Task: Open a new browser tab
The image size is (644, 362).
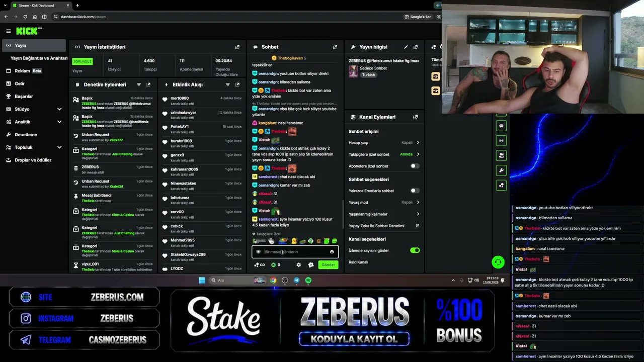Action: tap(77, 6)
